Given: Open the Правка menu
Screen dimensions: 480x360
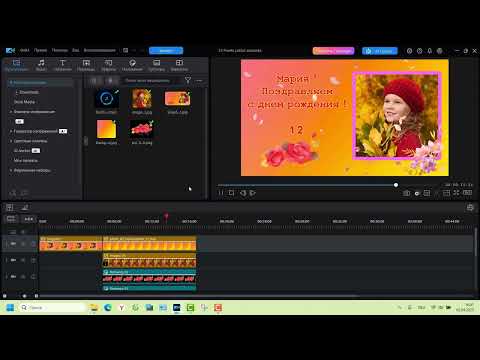Looking at the screenshot, I should (40, 50).
